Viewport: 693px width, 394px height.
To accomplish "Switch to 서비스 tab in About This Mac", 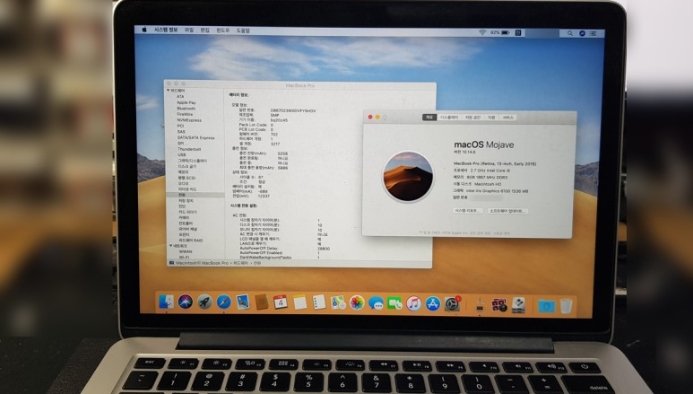I will 508,118.
